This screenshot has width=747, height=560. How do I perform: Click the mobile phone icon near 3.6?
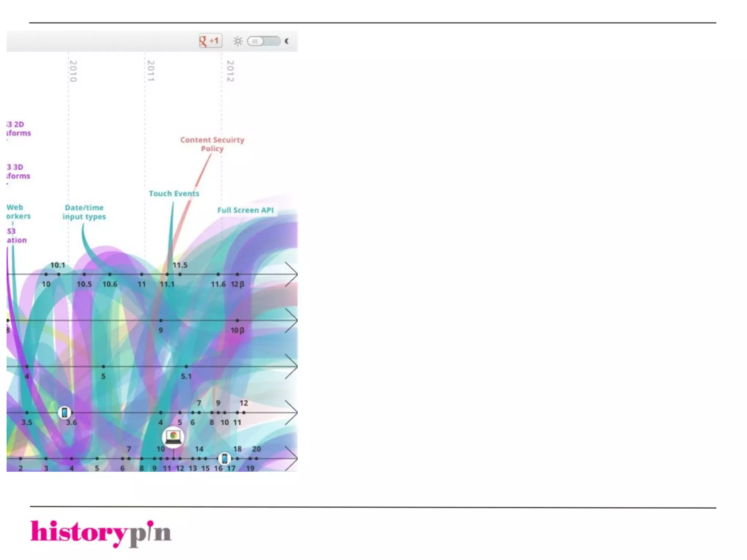pos(65,413)
